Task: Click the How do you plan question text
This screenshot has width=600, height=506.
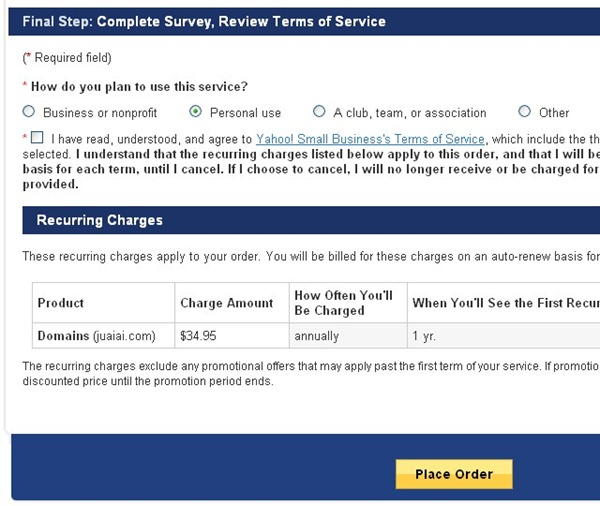Action: (138, 86)
